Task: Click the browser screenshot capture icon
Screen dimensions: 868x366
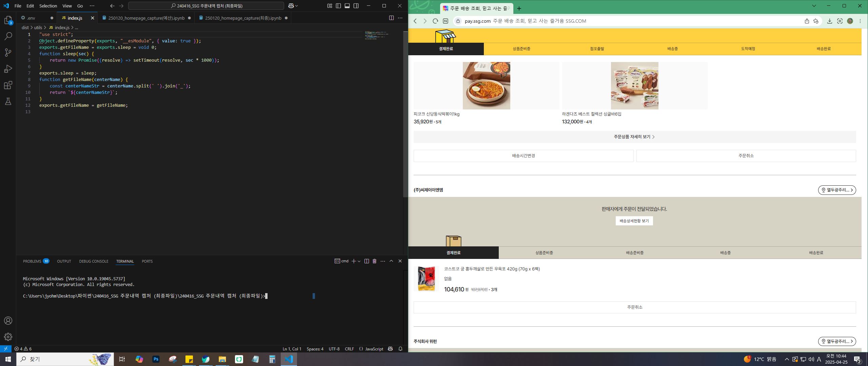Action: (840, 21)
